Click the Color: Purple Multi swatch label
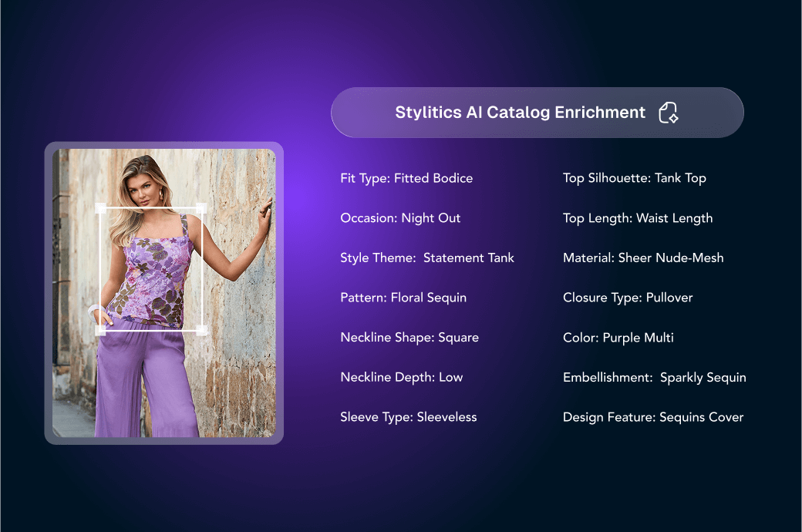This screenshot has width=802, height=532. click(618, 337)
